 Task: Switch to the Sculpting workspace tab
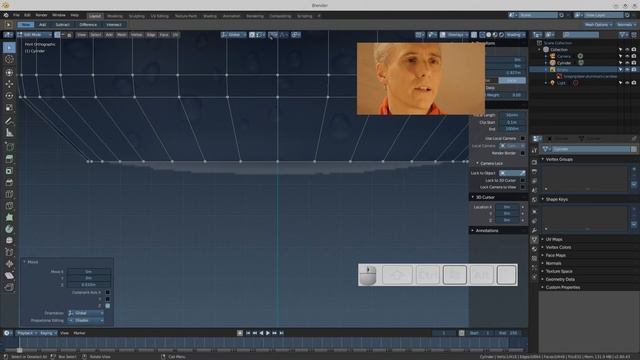pyautogui.click(x=136, y=16)
